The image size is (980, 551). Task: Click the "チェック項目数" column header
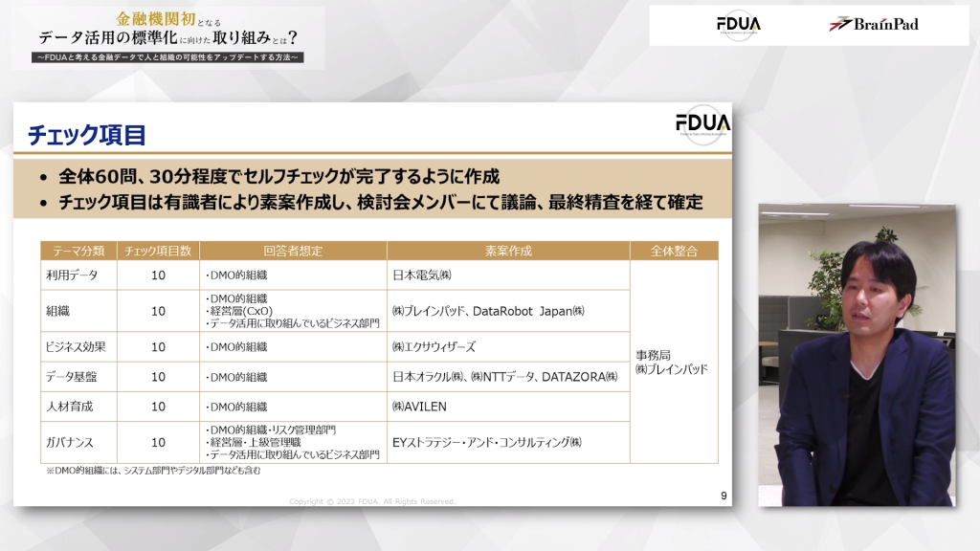[x=158, y=251]
